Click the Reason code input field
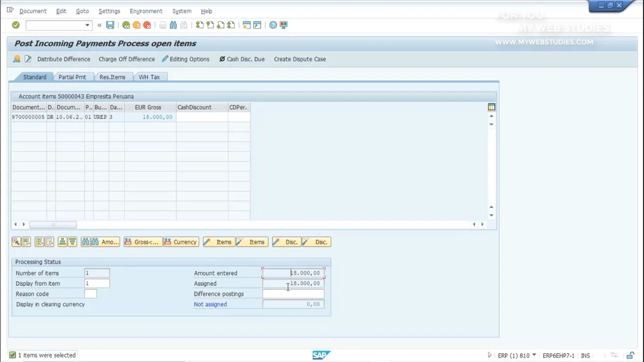Viewport: 644px width, 362px height. [x=91, y=294]
